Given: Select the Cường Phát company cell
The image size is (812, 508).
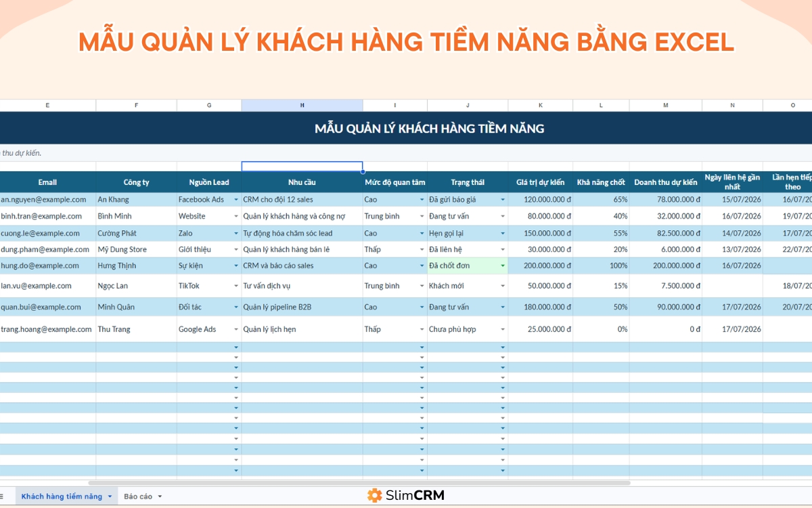Looking at the screenshot, I should click(x=137, y=233).
